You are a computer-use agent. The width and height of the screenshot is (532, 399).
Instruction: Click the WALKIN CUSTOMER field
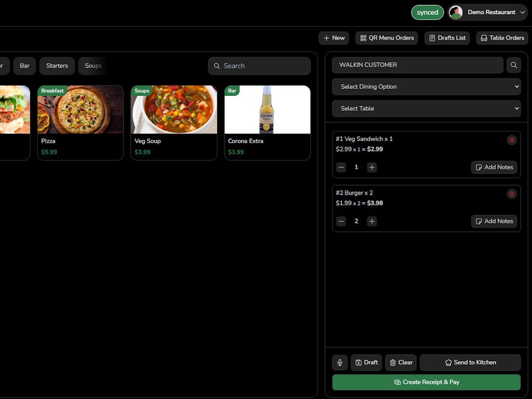[417, 65]
